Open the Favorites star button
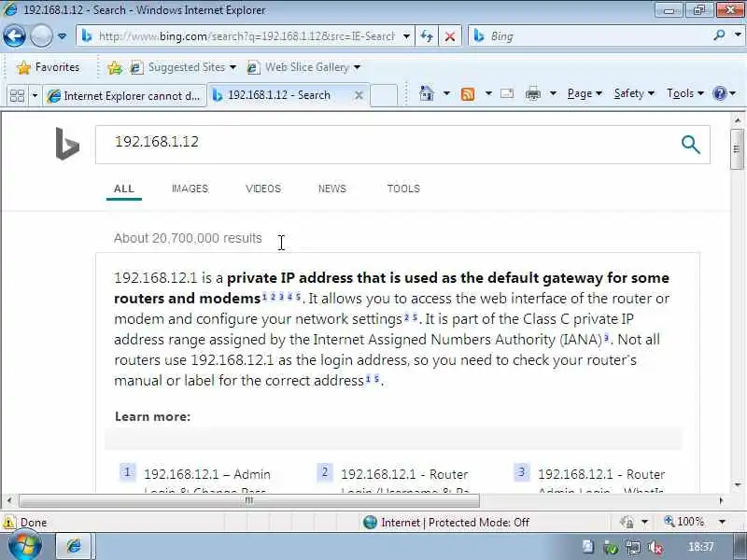The height and width of the screenshot is (560, 747). (x=48, y=67)
